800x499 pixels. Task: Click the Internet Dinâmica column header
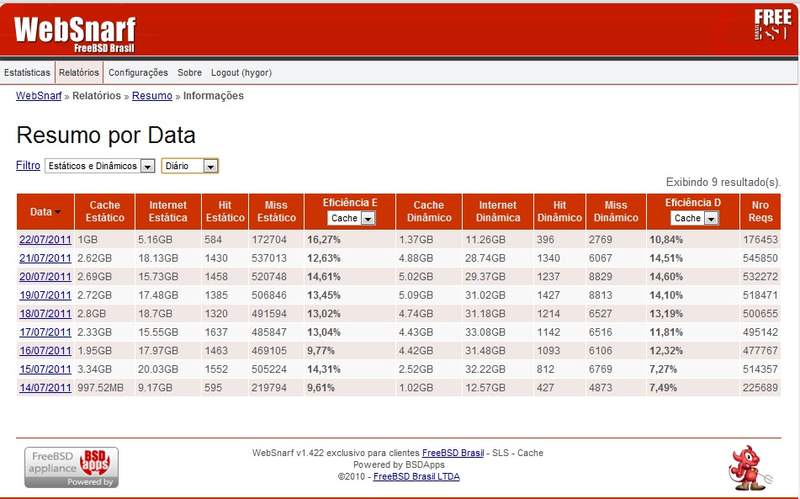(498, 211)
